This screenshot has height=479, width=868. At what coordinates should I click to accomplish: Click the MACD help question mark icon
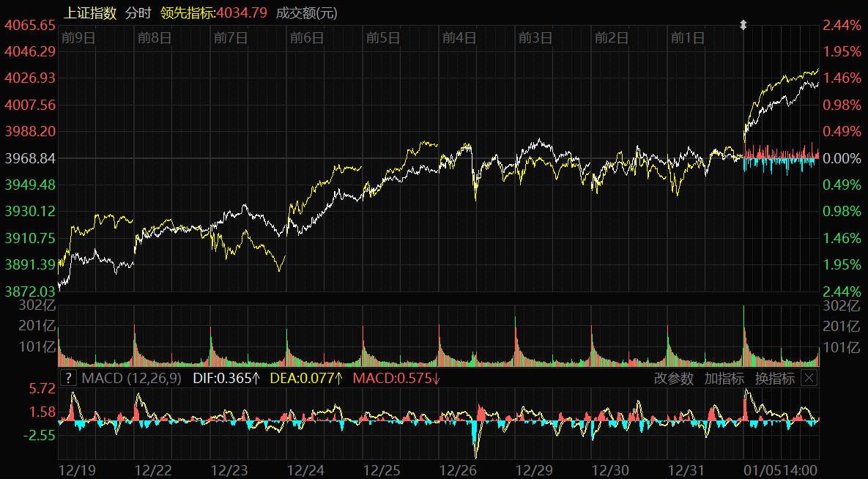pyautogui.click(x=68, y=378)
